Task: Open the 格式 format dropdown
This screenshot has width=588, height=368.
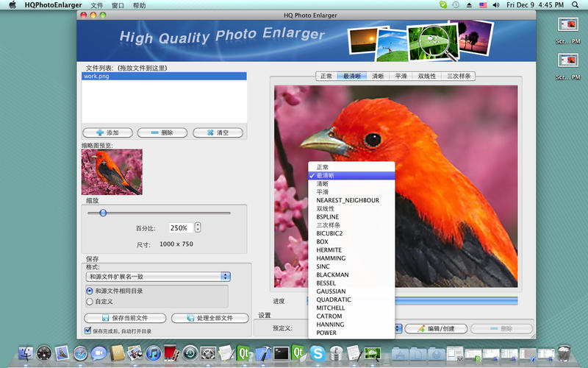Action: click(x=158, y=277)
